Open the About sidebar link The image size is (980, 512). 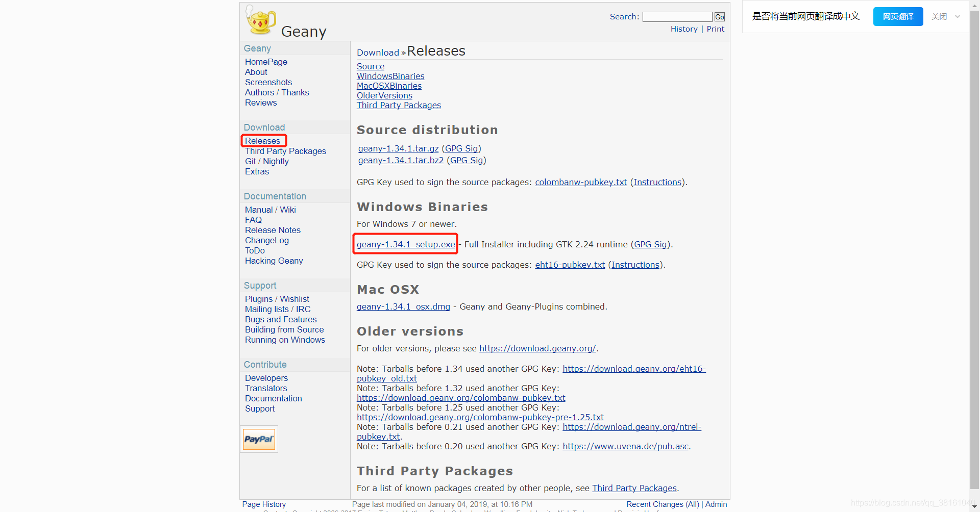256,72
